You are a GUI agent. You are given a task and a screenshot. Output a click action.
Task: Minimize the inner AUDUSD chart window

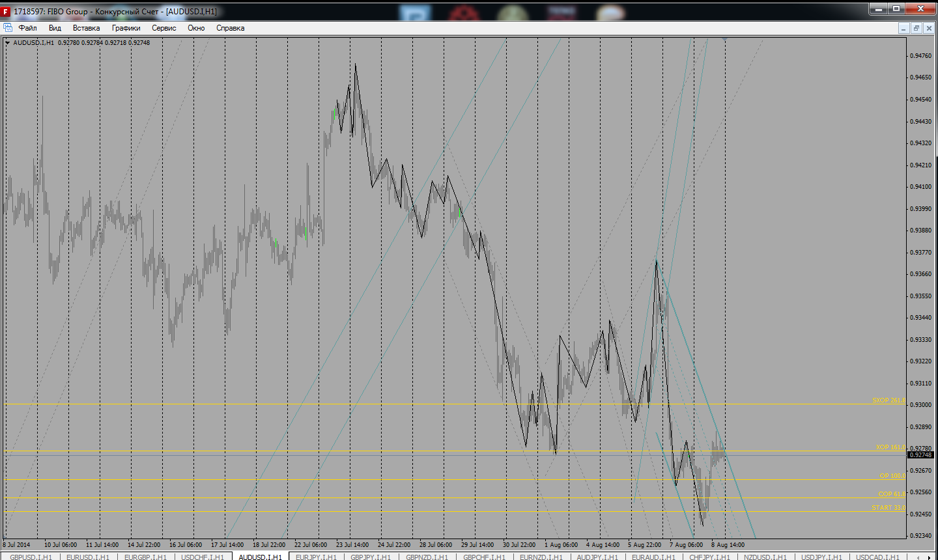point(903,28)
